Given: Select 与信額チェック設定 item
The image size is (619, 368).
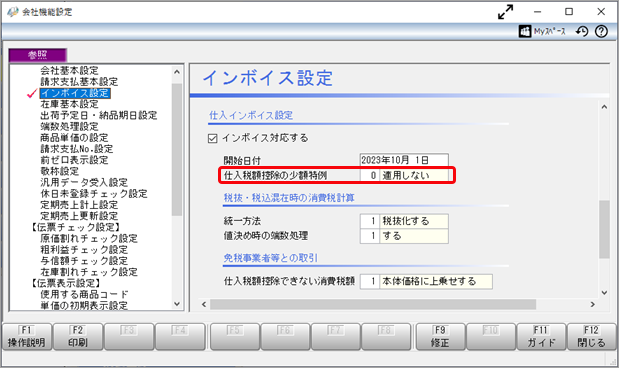Looking at the screenshot, I should pos(84,261).
